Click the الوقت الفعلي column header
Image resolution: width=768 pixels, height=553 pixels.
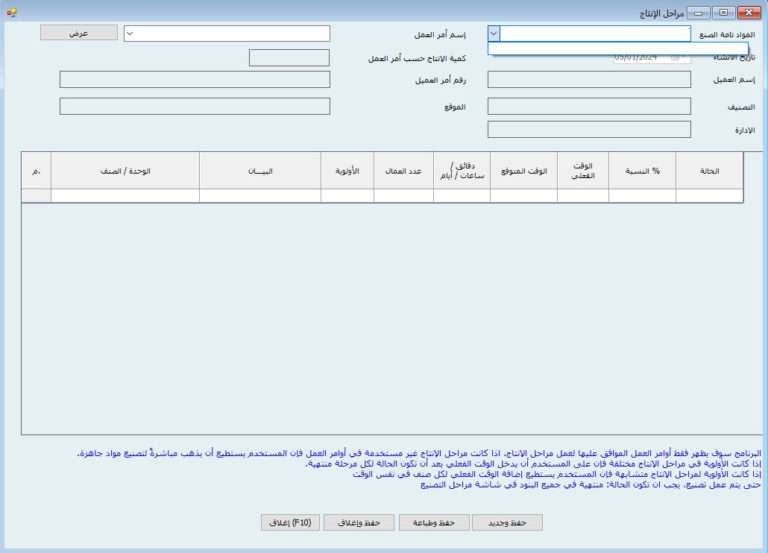(583, 170)
